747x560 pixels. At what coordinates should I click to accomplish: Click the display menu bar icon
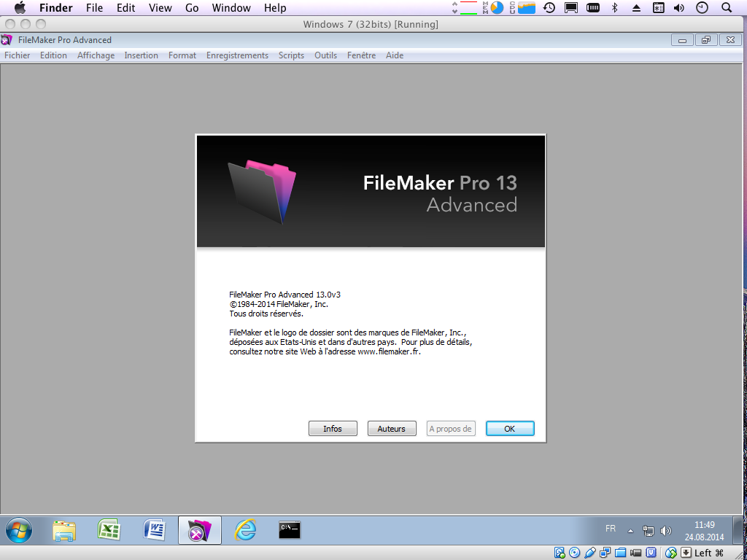click(571, 7)
